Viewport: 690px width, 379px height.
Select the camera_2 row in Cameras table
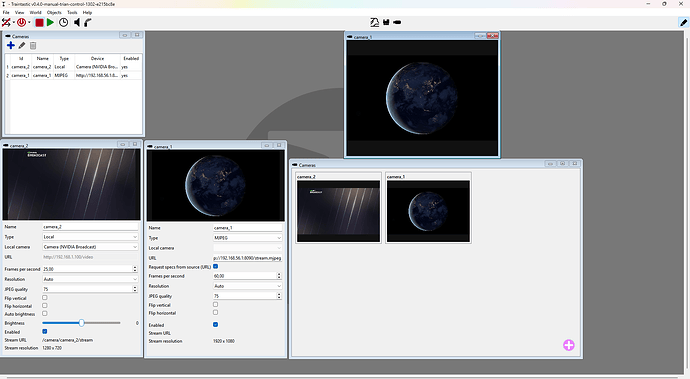(x=73, y=67)
